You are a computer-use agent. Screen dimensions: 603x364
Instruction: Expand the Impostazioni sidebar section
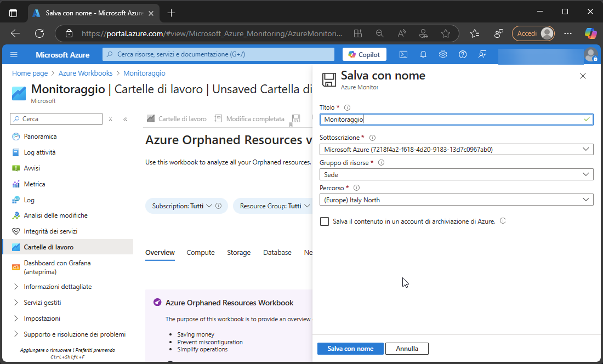pos(42,318)
